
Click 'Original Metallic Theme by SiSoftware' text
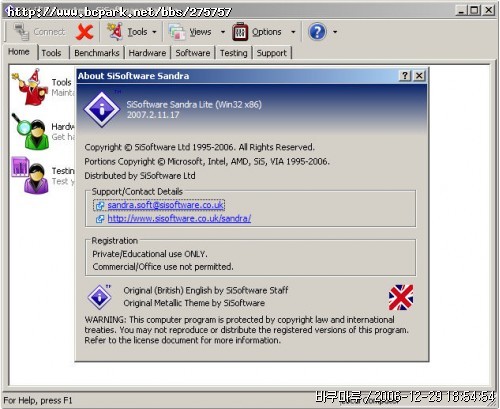(194, 303)
